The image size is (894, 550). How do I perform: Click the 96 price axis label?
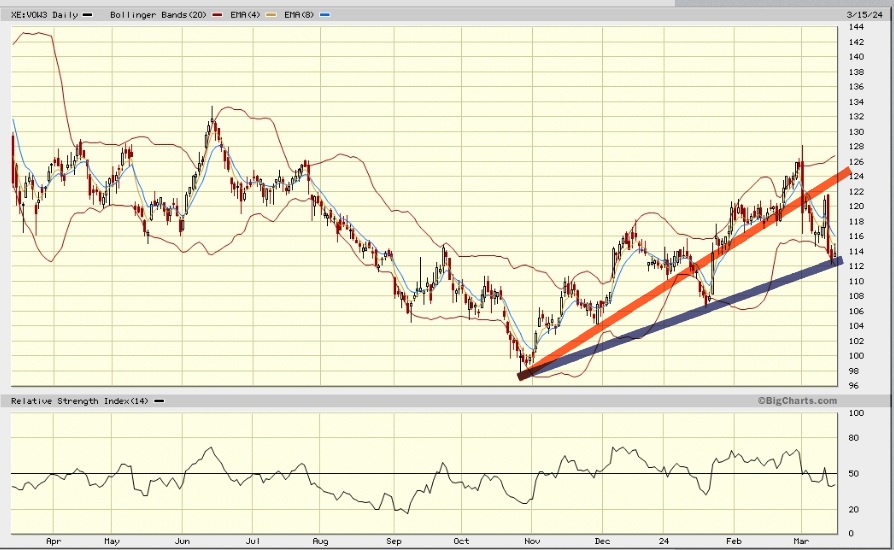click(854, 386)
